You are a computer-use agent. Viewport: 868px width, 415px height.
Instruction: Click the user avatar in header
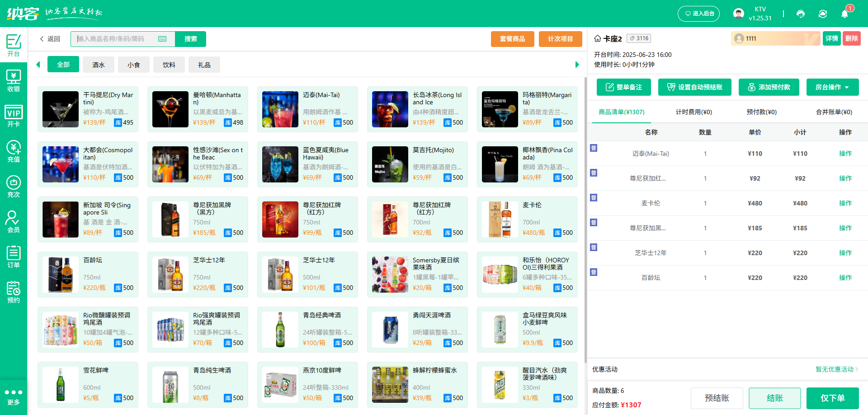[x=739, y=14]
